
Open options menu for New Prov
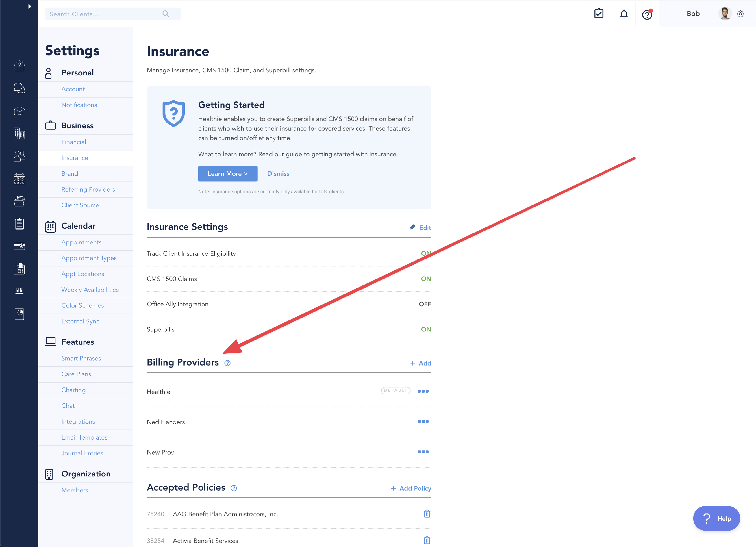pos(423,452)
